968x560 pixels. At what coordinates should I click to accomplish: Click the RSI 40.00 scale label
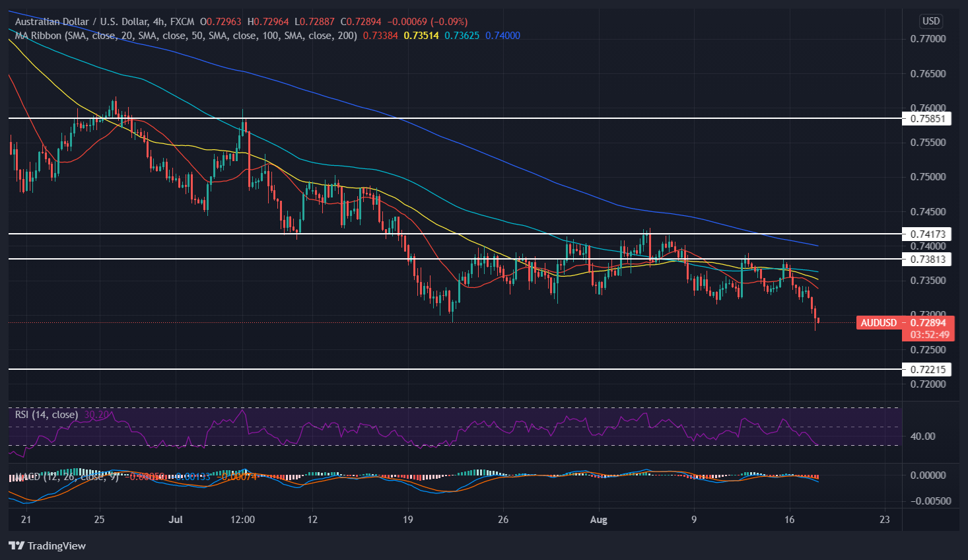click(x=922, y=436)
